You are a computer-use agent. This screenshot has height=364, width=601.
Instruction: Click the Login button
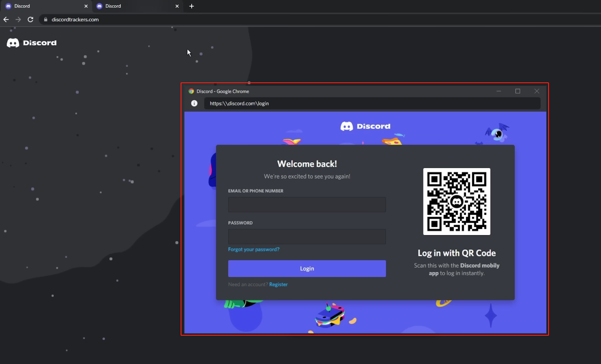coord(307,269)
